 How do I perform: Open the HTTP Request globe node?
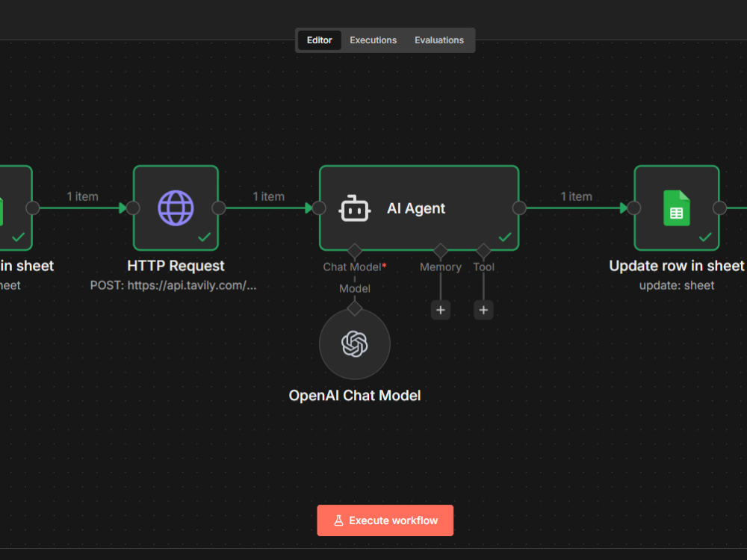(x=176, y=208)
